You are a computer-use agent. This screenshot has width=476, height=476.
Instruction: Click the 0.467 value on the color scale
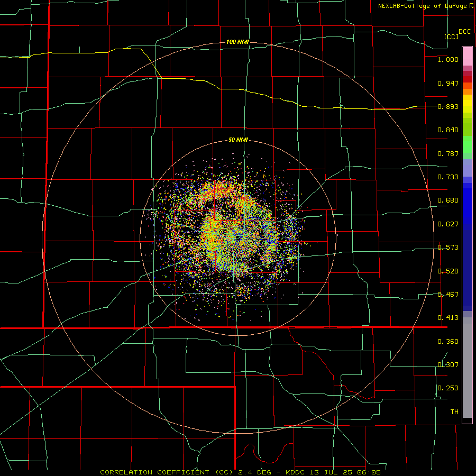(x=448, y=295)
